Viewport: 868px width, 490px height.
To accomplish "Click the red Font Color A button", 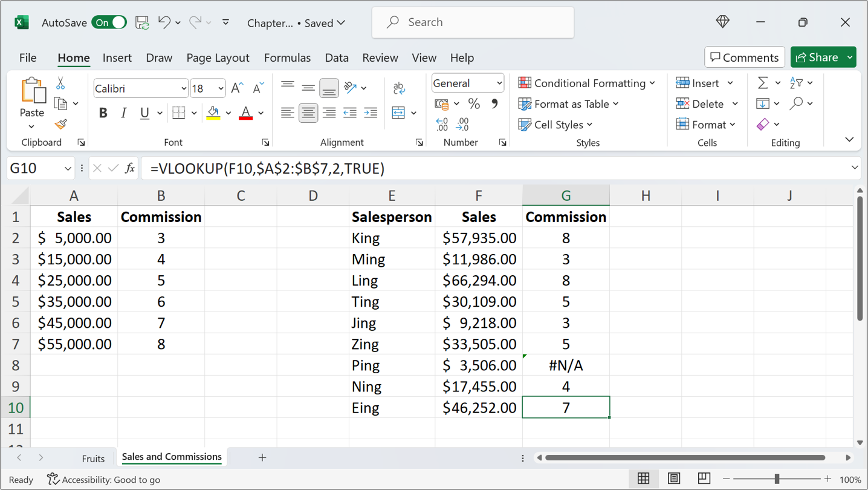I will click(245, 113).
